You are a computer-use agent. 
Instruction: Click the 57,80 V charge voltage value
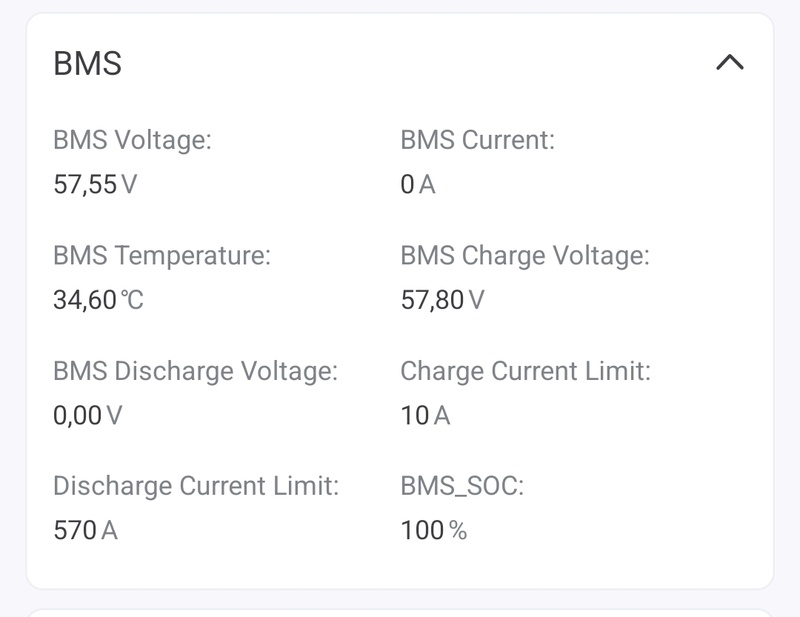coord(441,299)
